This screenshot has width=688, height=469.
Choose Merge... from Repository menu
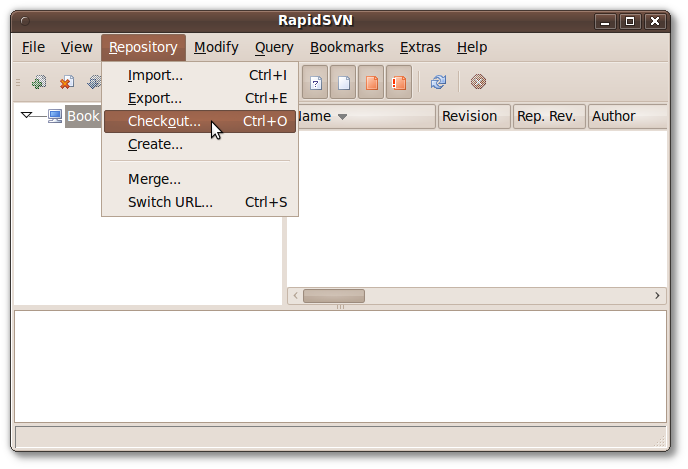200,179
